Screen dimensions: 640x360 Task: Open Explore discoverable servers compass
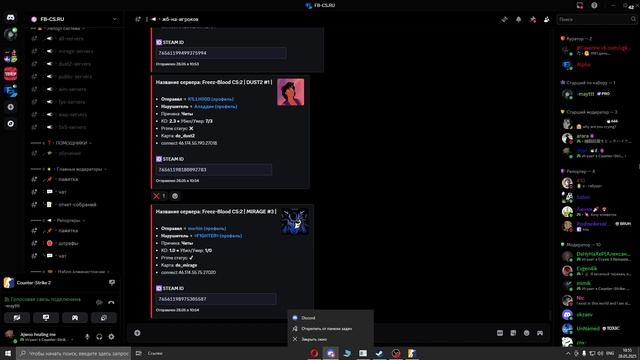11,123
